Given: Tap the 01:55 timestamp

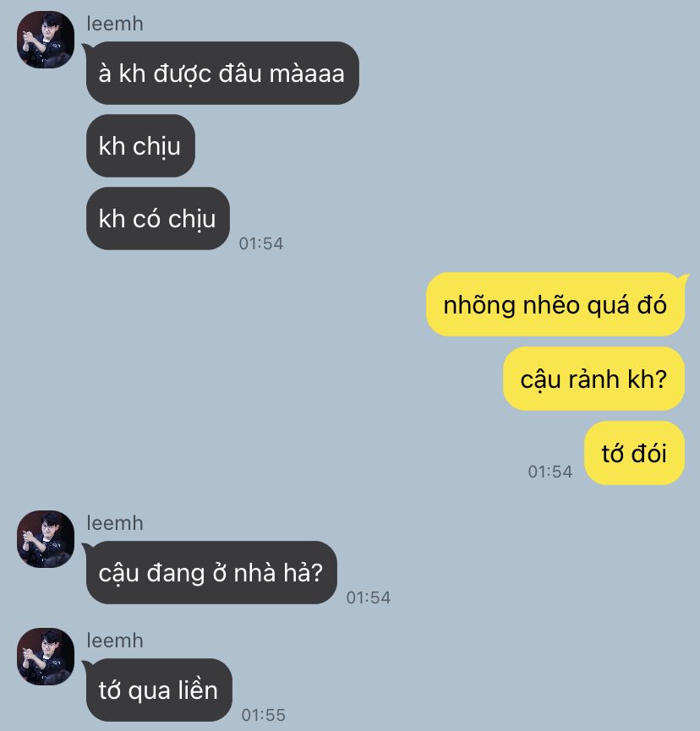Looking at the screenshot, I should coord(264,715).
